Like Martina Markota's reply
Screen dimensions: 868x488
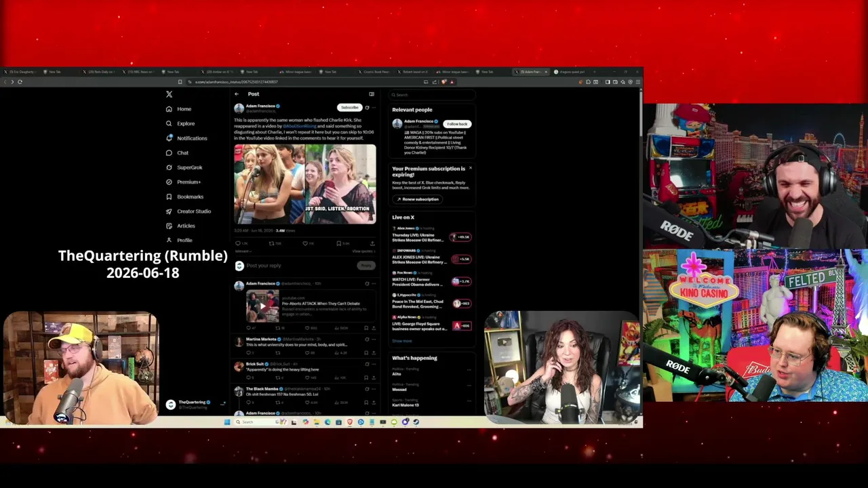click(x=309, y=352)
